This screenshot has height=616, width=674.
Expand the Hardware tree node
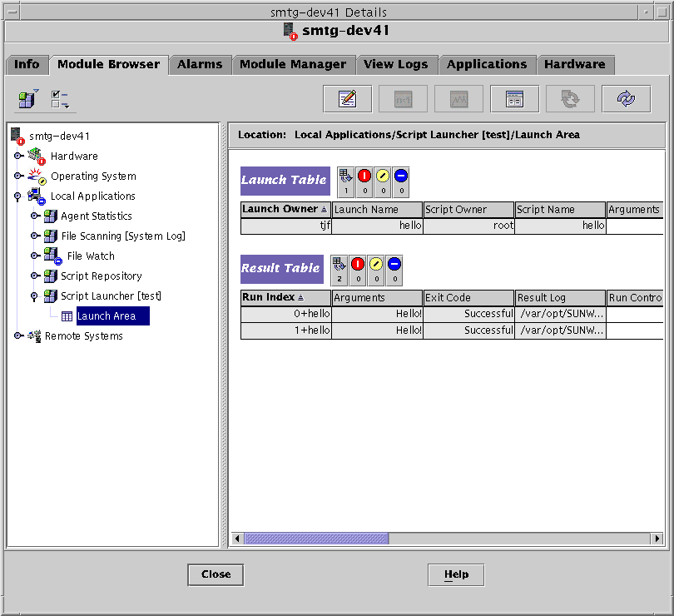[18, 156]
